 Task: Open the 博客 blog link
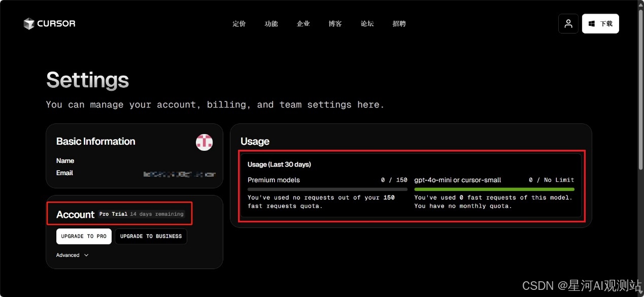(335, 24)
